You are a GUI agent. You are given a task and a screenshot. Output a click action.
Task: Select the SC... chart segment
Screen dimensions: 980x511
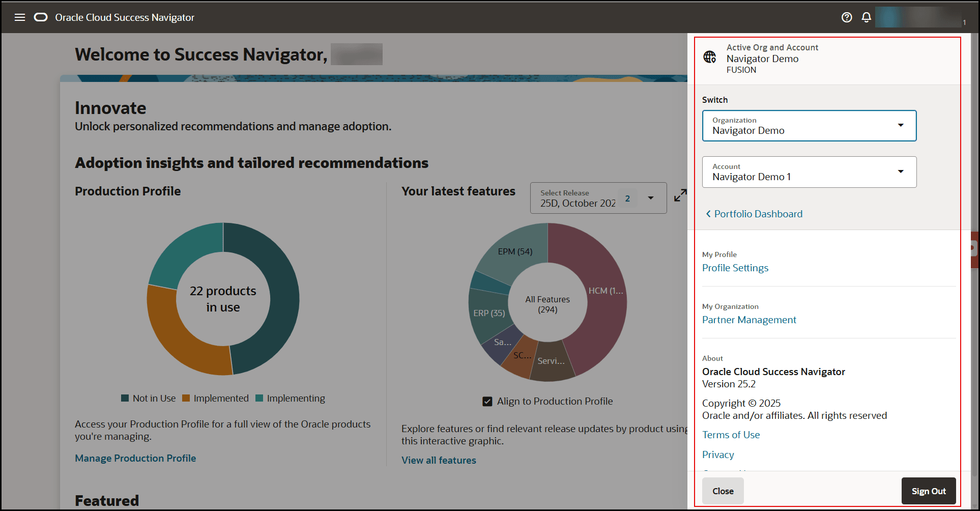[521, 356]
